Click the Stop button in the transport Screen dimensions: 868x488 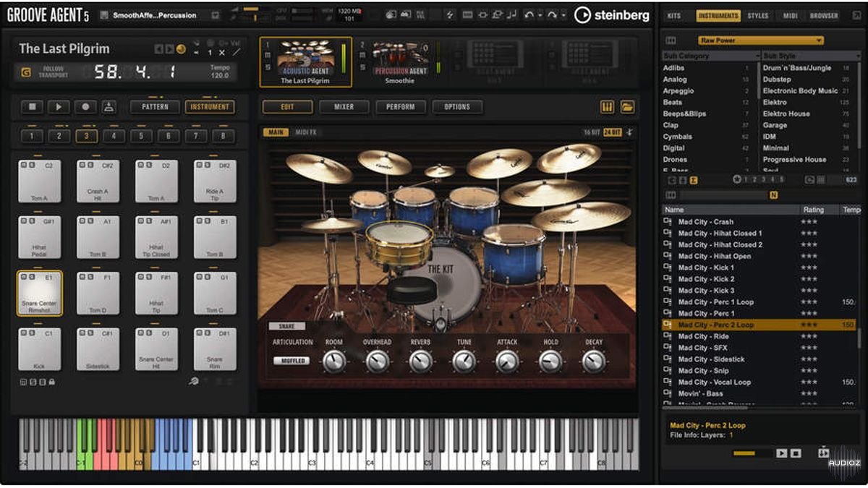tap(32, 107)
